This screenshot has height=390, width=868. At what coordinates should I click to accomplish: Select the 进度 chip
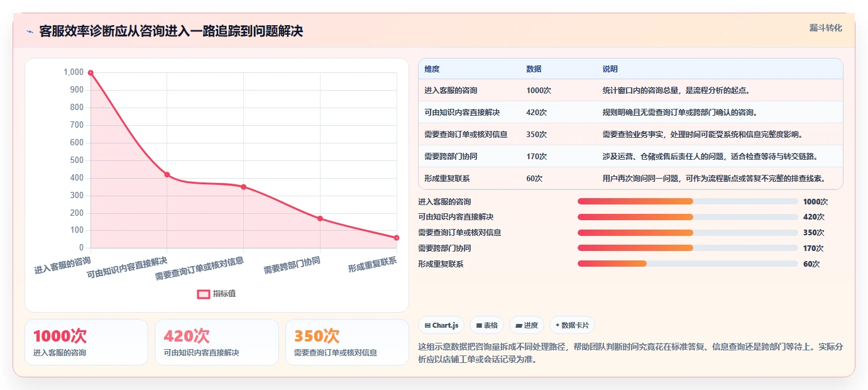pos(527,325)
